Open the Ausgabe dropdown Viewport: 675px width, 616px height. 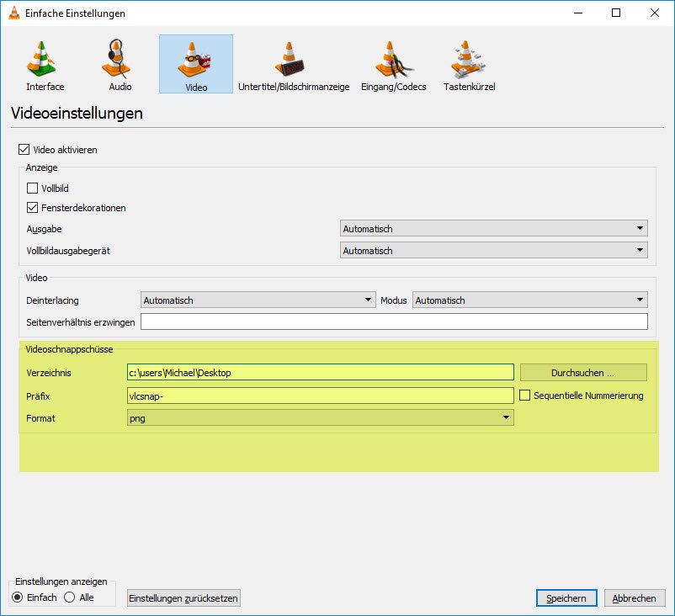coord(494,229)
